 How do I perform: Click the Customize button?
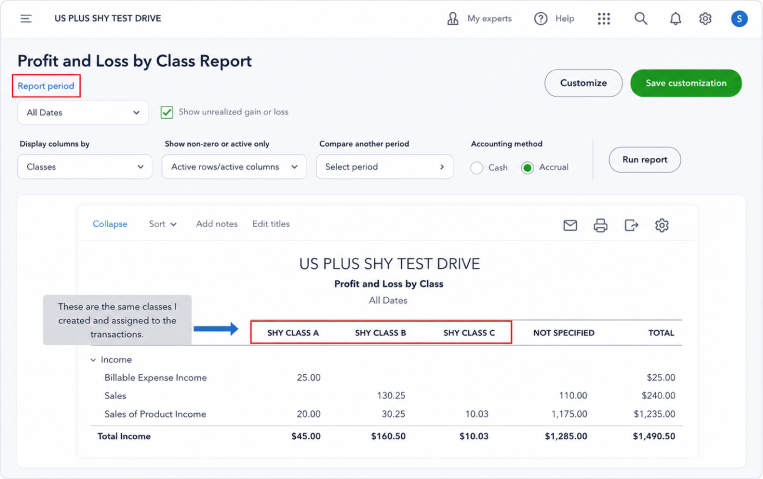coord(583,83)
